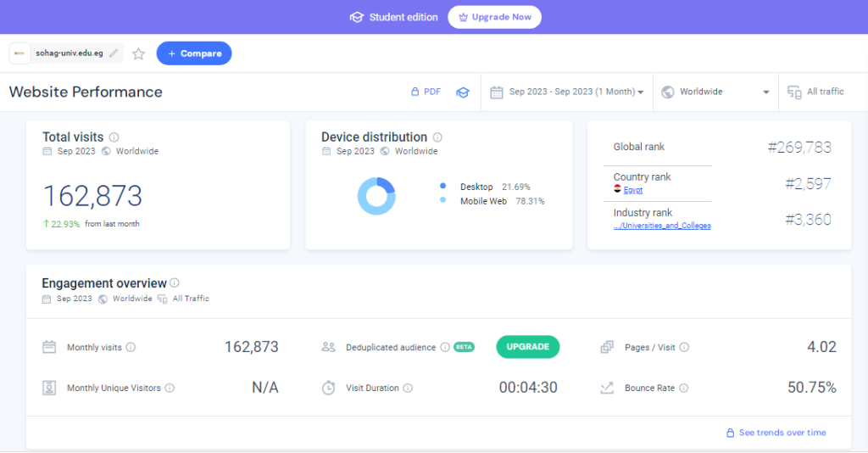Click info icon beside Pages / Visit

point(684,347)
